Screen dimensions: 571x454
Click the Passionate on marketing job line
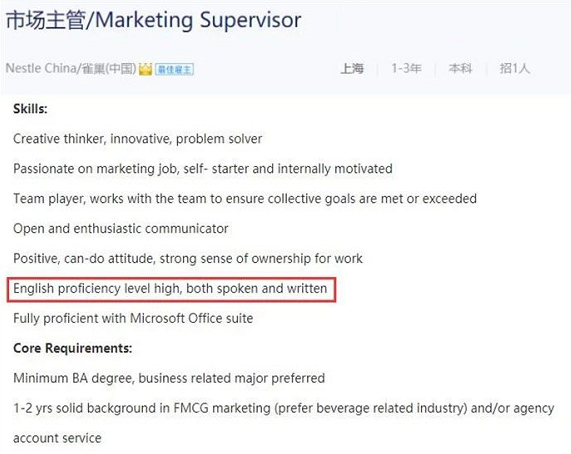point(203,169)
